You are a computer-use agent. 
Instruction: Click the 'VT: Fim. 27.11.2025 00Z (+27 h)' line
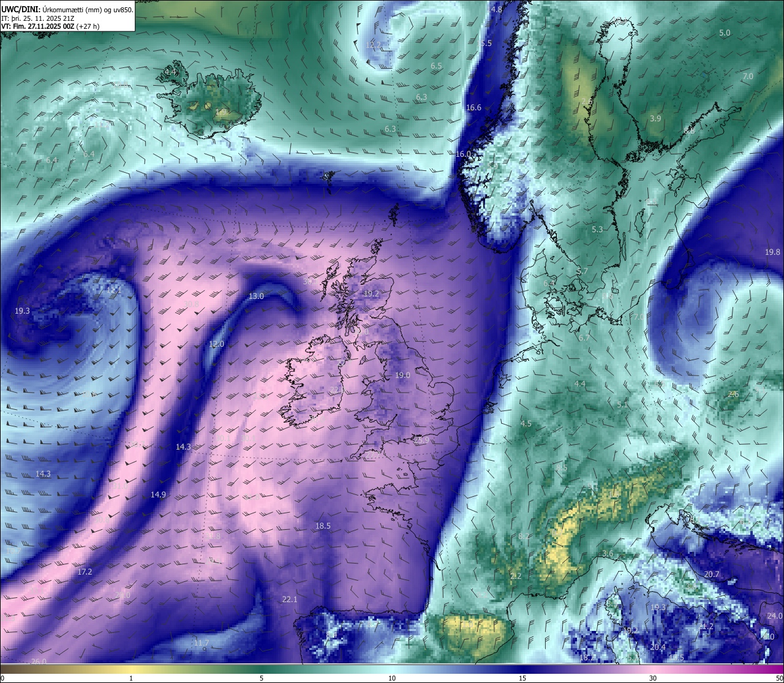pos(50,26)
